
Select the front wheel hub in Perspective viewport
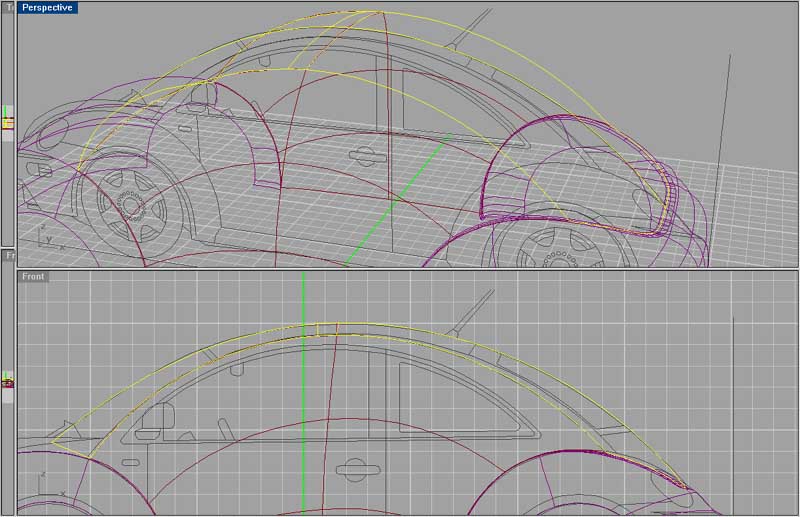coord(132,206)
